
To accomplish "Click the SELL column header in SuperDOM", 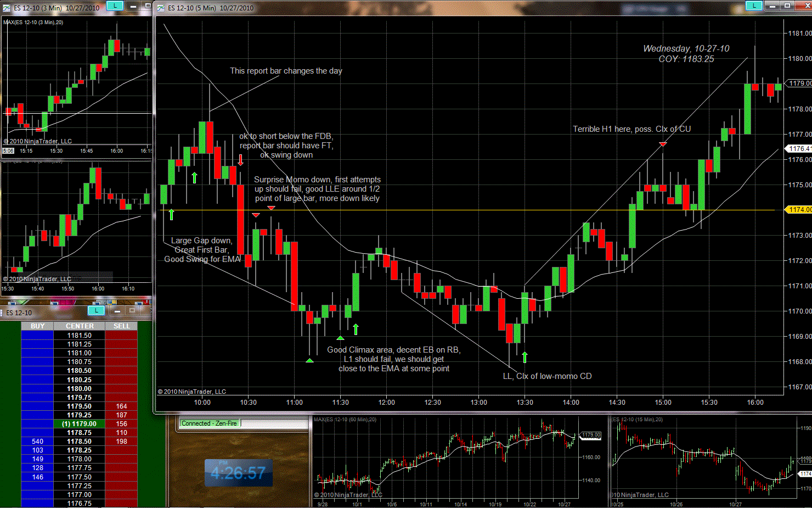I will coord(121,326).
